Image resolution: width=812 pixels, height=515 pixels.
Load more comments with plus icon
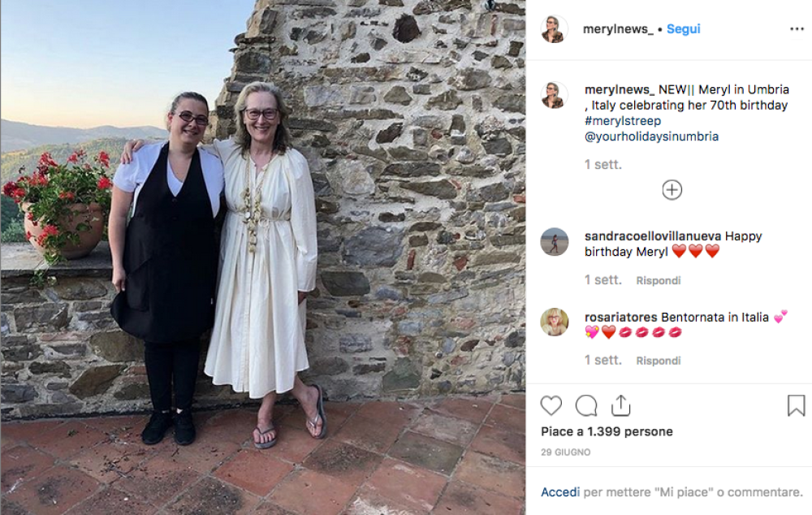click(672, 190)
